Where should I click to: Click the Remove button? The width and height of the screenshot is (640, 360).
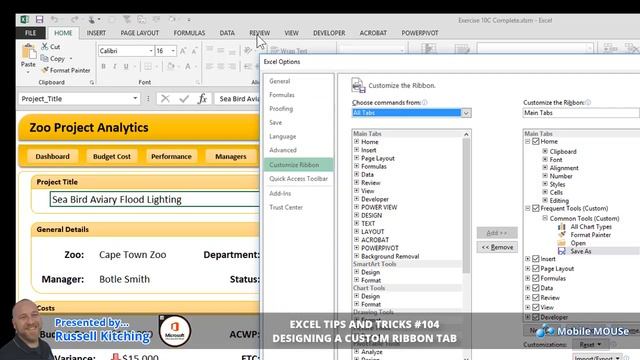(x=497, y=247)
